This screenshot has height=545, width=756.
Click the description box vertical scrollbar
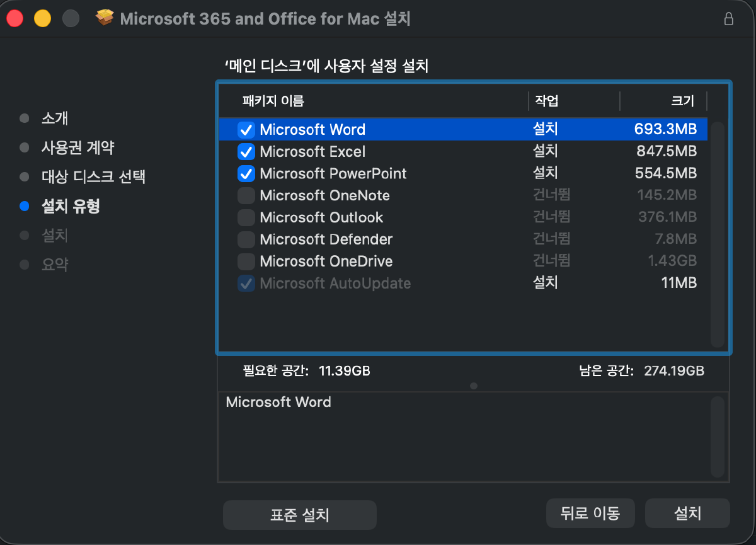717,437
